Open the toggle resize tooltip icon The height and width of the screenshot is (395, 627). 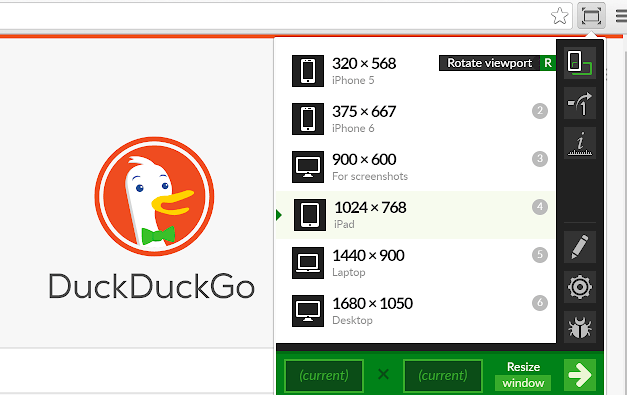(x=580, y=103)
